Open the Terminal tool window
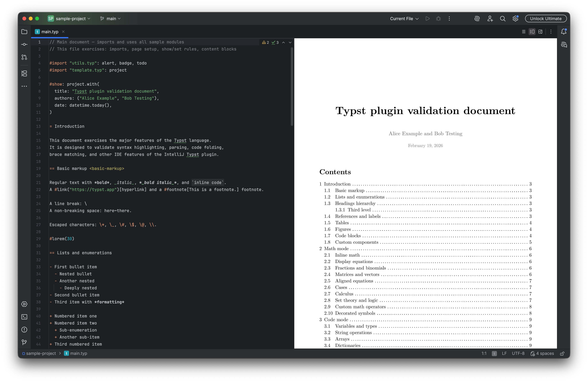Screen dimensions: 588x382 click(24, 317)
